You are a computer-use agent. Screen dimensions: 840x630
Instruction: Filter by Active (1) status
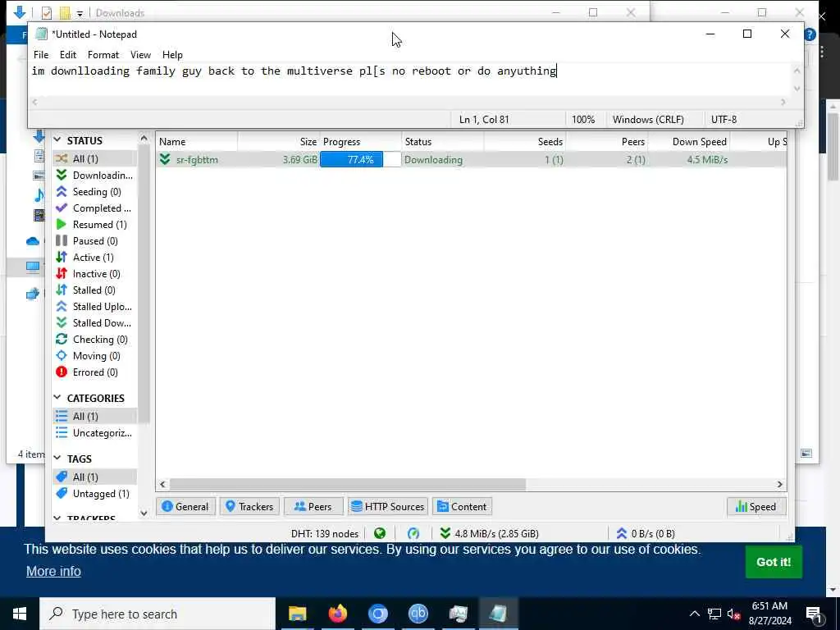[95, 257]
